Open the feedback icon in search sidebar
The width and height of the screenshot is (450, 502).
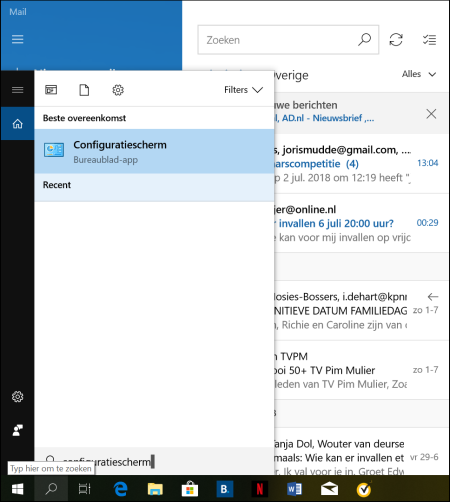pyautogui.click(x=18, y=430)
